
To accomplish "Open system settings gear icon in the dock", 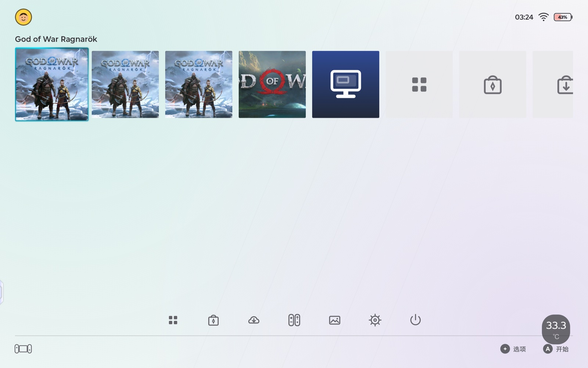I will pyautogui.click(x=375, y=320).
